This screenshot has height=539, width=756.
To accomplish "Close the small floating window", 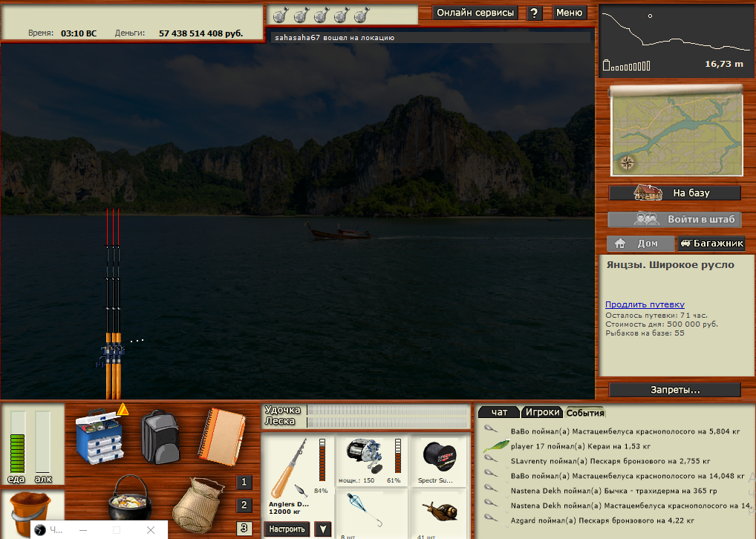I will 151,530.
